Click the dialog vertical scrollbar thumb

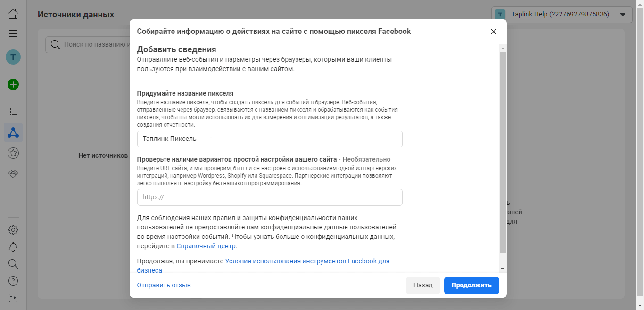503,153
